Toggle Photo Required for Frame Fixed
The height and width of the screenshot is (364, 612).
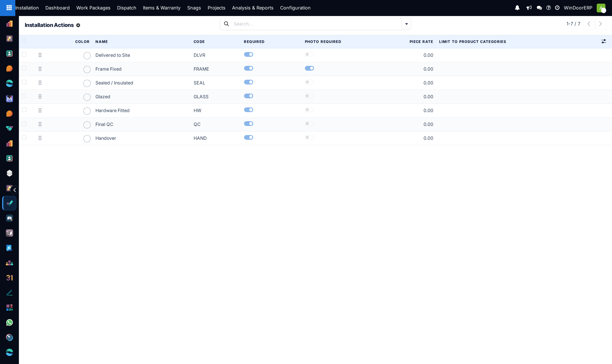(x=309, y=68)
